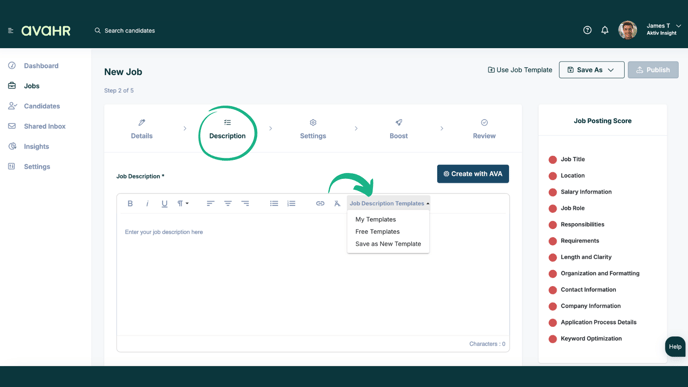
Task: Click the avaHR logo
Action: point(46,31)
